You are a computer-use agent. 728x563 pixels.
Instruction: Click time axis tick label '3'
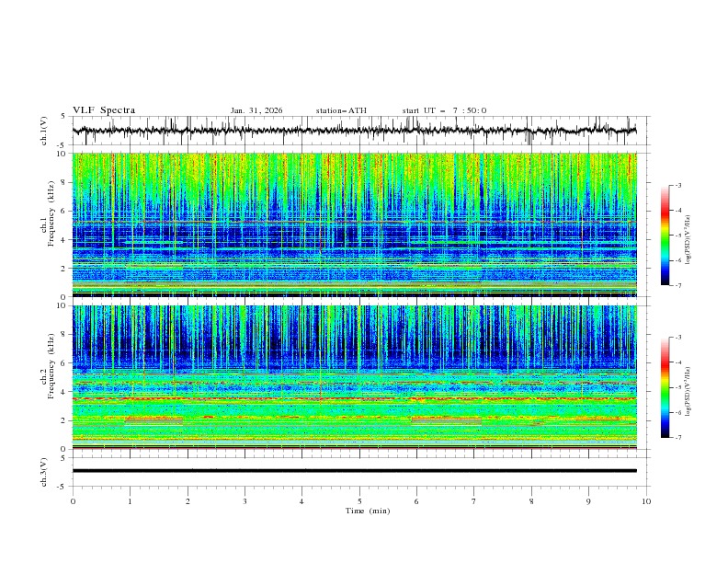coord(245,501)
